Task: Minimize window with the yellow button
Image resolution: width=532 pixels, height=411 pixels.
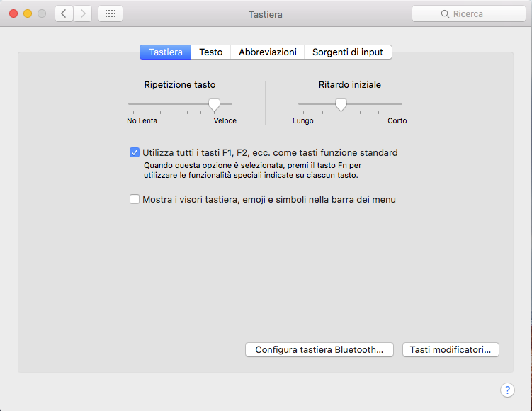Action: pos(28,13)
